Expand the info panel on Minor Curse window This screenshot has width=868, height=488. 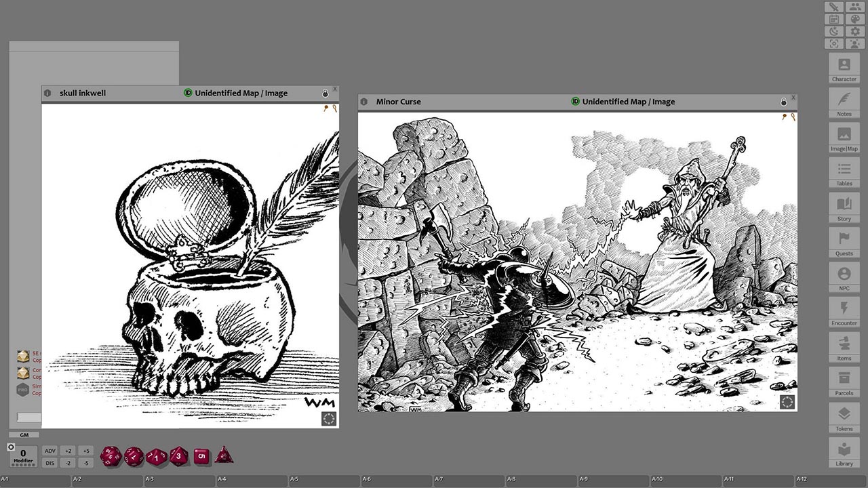pos(364,101)
